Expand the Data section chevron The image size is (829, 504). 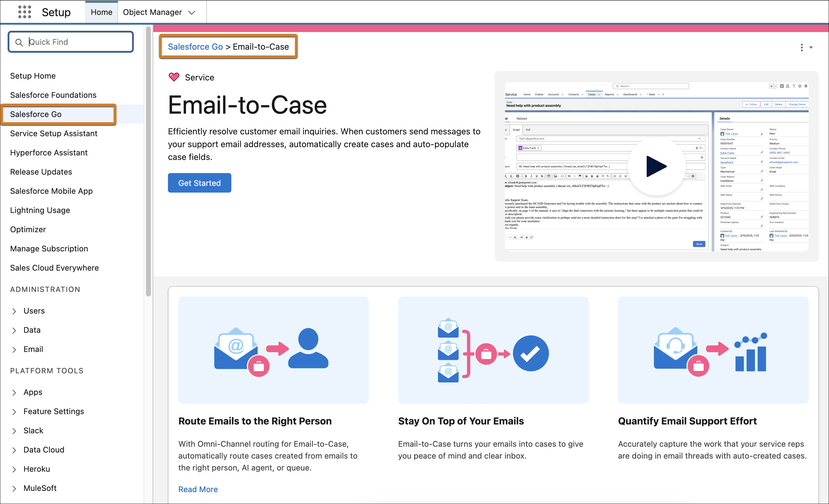click(14, 330)
